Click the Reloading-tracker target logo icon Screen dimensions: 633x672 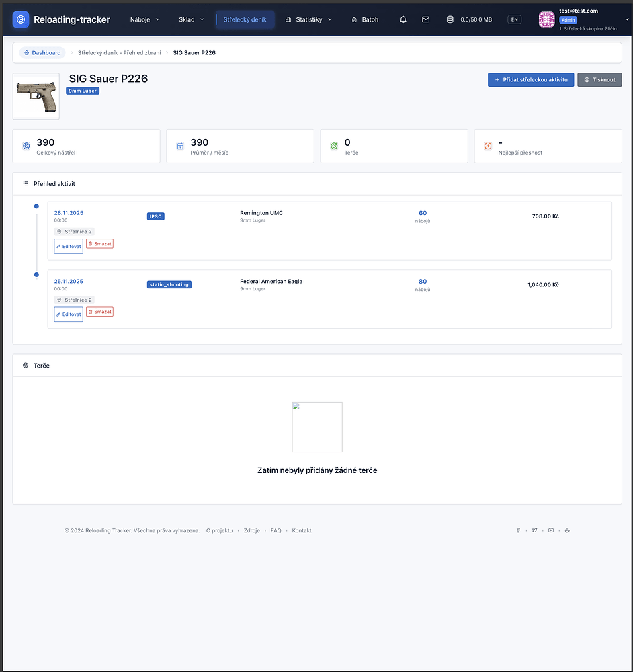tap(21, 19)
